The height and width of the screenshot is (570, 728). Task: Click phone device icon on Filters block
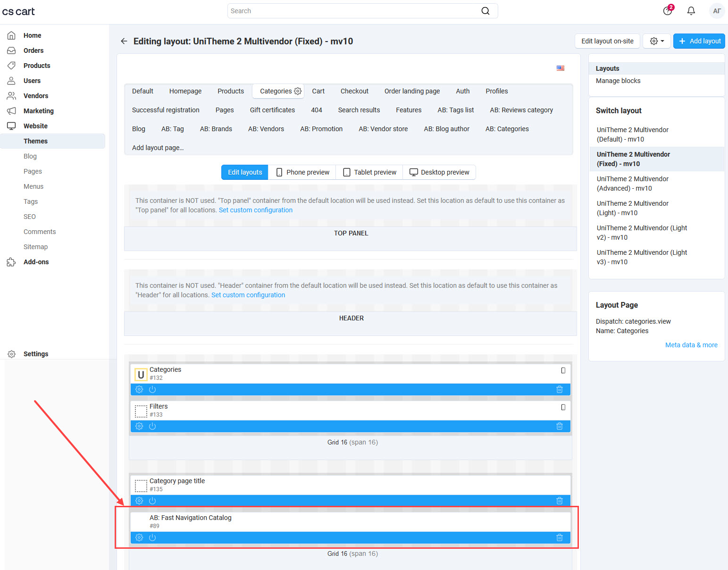point(563,407)
